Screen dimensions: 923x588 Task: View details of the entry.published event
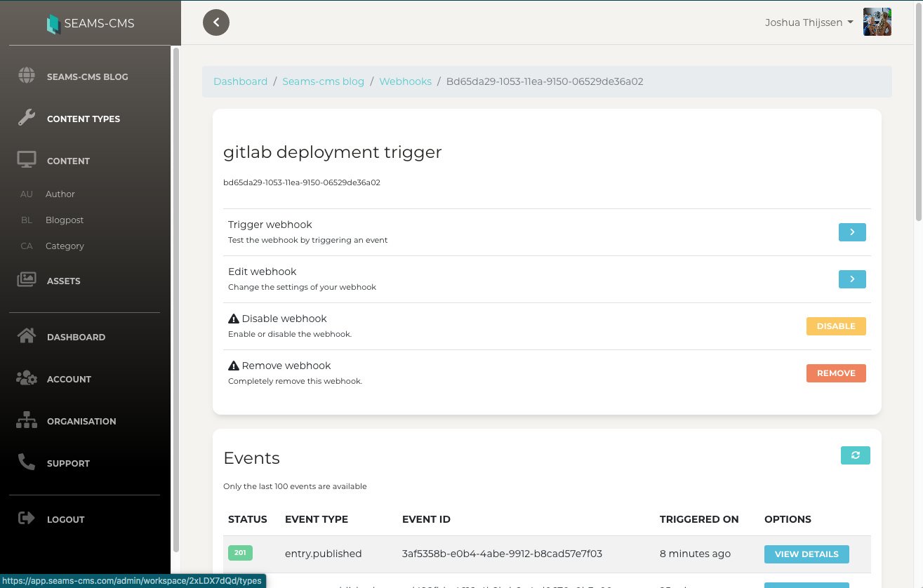click(x=806, y=554)
